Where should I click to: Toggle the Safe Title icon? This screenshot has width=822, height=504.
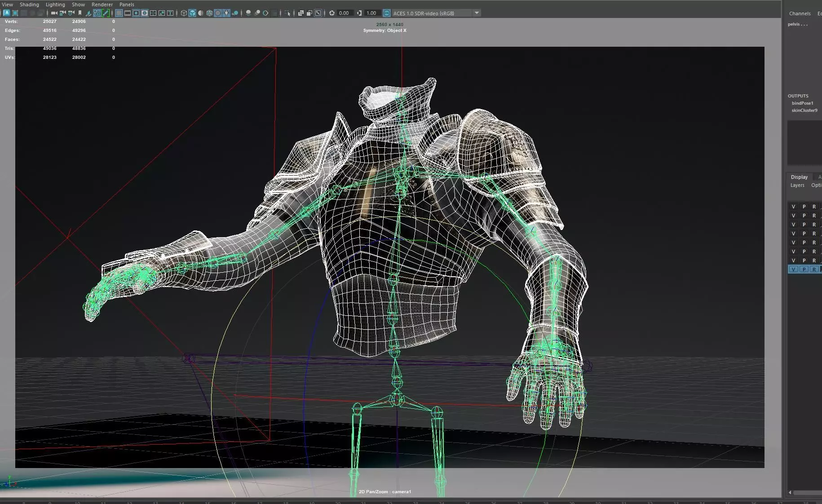pyautogui.click(x=170, y=13)
